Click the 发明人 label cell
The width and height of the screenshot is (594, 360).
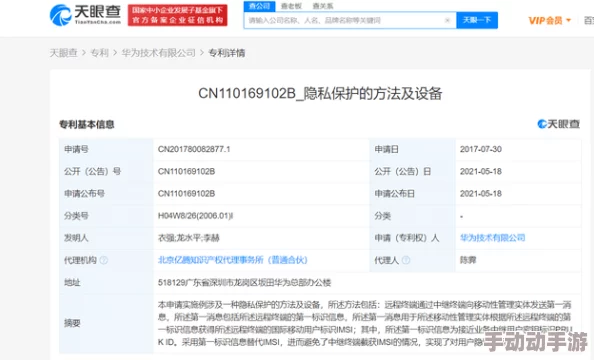(106, 238)
